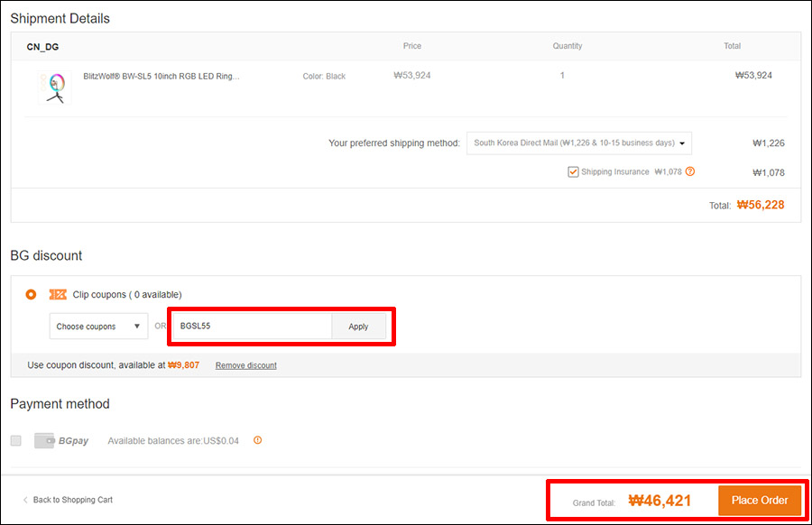Click the CN_DG warehouse label
This screenshot has width=812, height=525.
[x=42, y=47]
